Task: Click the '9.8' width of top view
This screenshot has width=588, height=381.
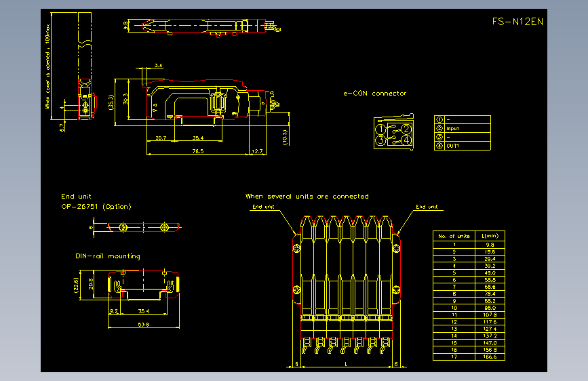Action: [x=125, y=26]
